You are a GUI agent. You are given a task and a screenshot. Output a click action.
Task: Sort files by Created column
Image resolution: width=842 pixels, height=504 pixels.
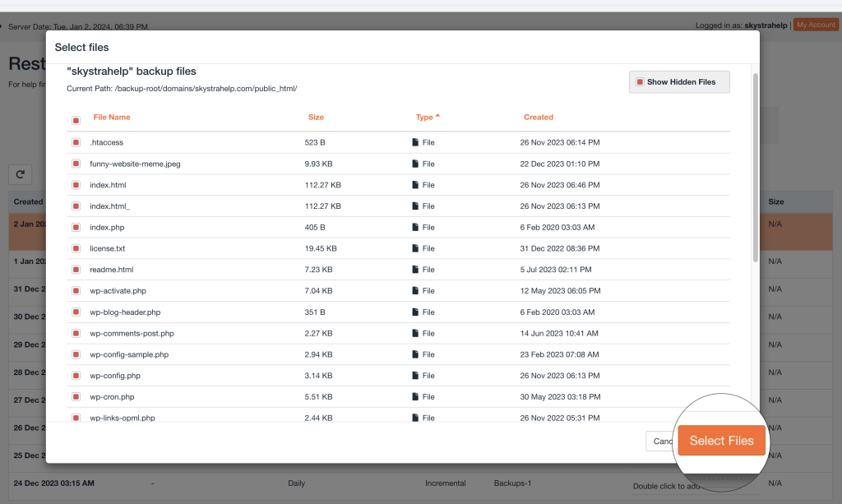tap(538, 118)
